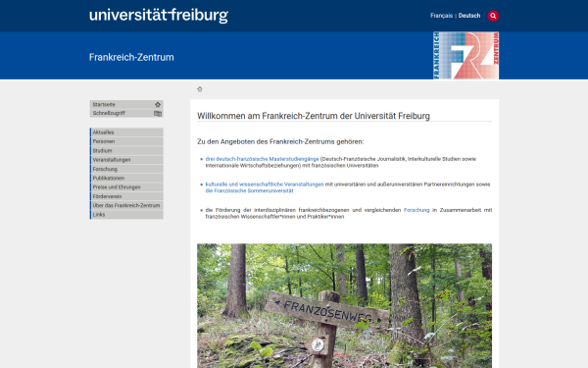This screenshot has width=588, height=368.
Task: Follow the Forschung link in text
Action: tap(416, 210)
